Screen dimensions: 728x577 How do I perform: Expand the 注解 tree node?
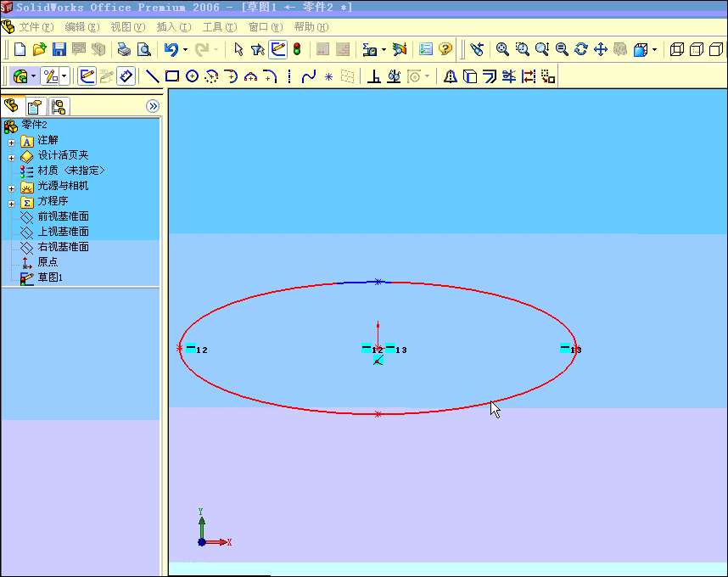tap(12, 143)
